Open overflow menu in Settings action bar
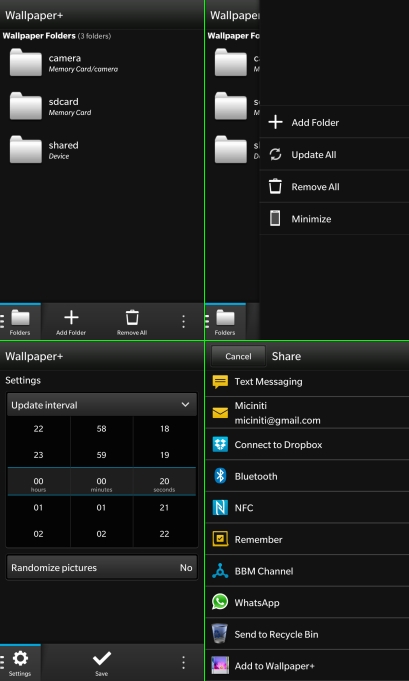This screenshot has height=681, width=409. pyautogui.click(x=183, y=663)
